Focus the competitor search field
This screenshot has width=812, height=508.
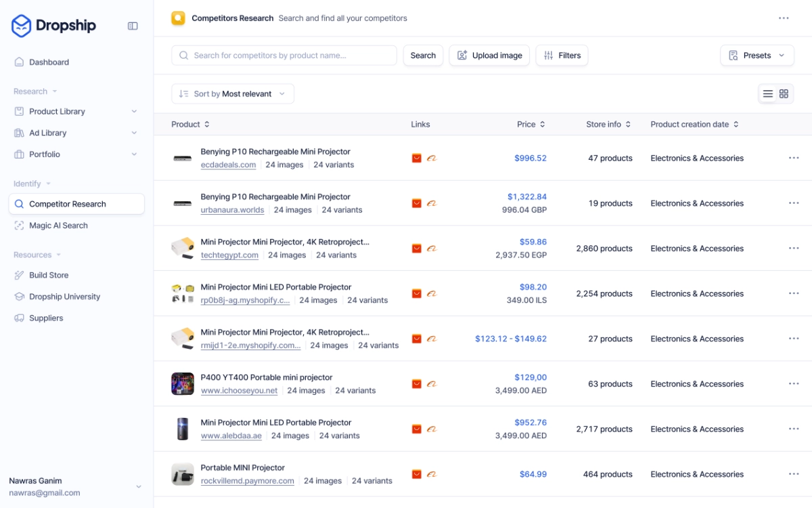284,56
